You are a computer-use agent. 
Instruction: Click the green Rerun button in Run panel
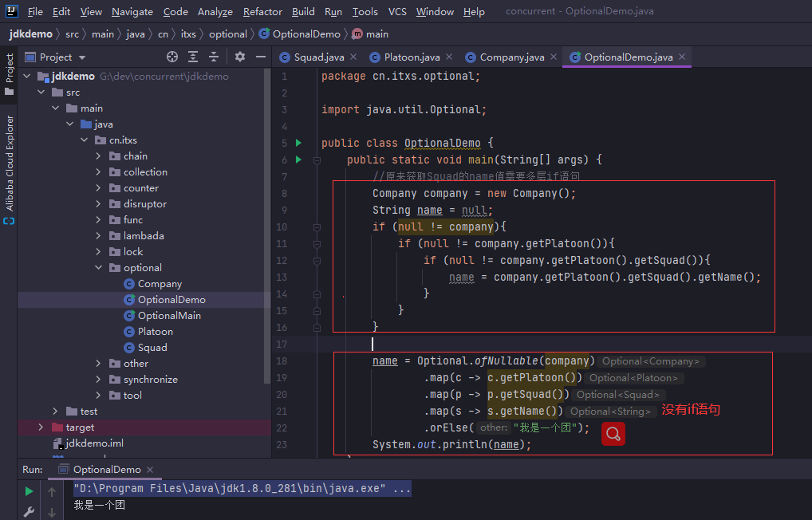29,491
